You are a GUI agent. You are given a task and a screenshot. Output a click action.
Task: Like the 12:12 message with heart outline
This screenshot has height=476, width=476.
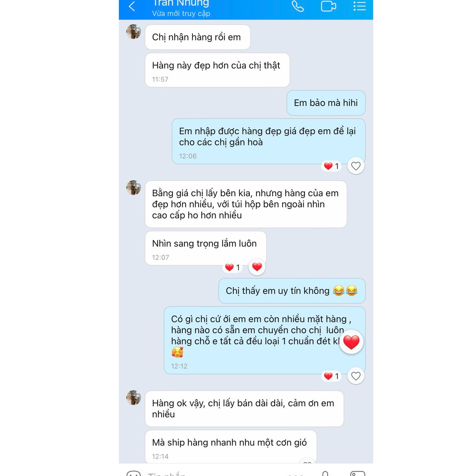(x=356, y=376)
